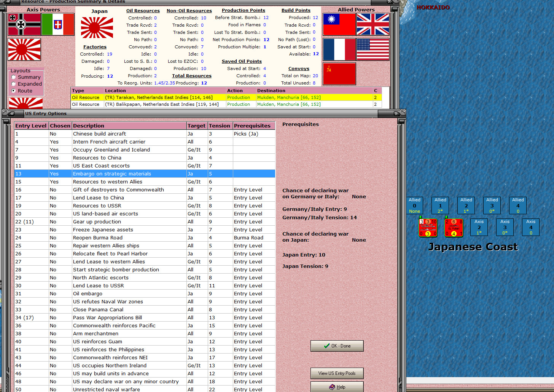Select 'Gift of destroyers to Commonwealth' row

(145, 190)
